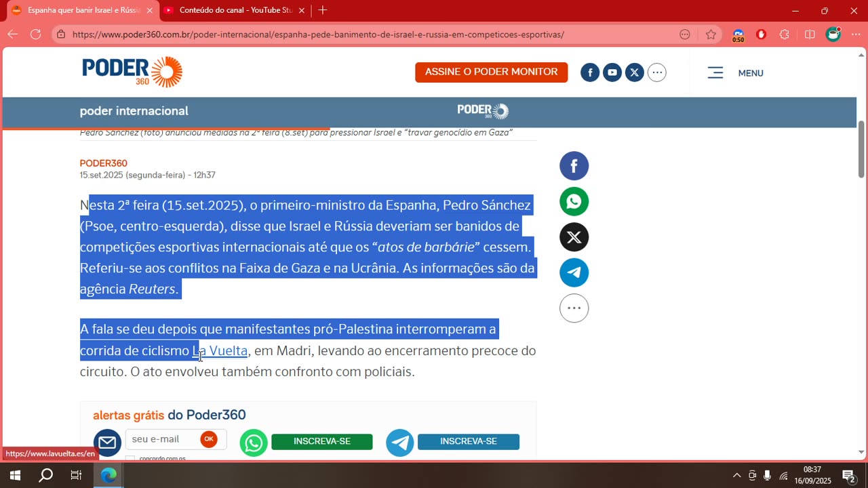Open Poder360 Facebook page in header
Viewport: 868px width, 488px height.
click(x=590, y=73)
